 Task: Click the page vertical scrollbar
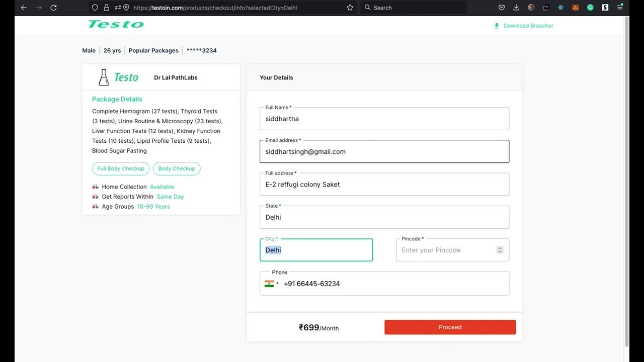(x=626, y=181)
